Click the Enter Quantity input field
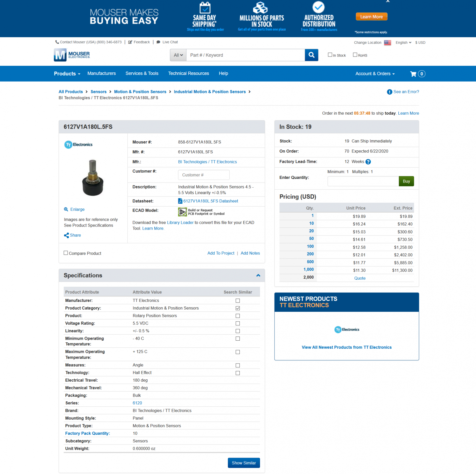 pos(363,181)
